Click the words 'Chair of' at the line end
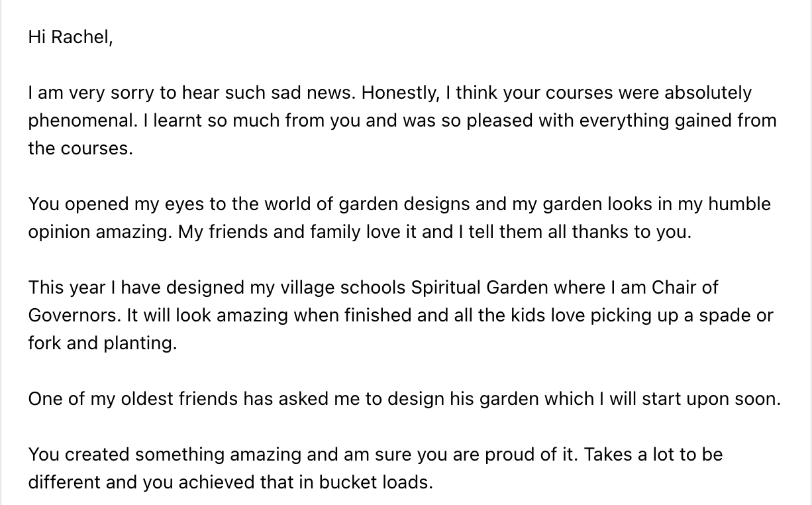 [685, 288]
